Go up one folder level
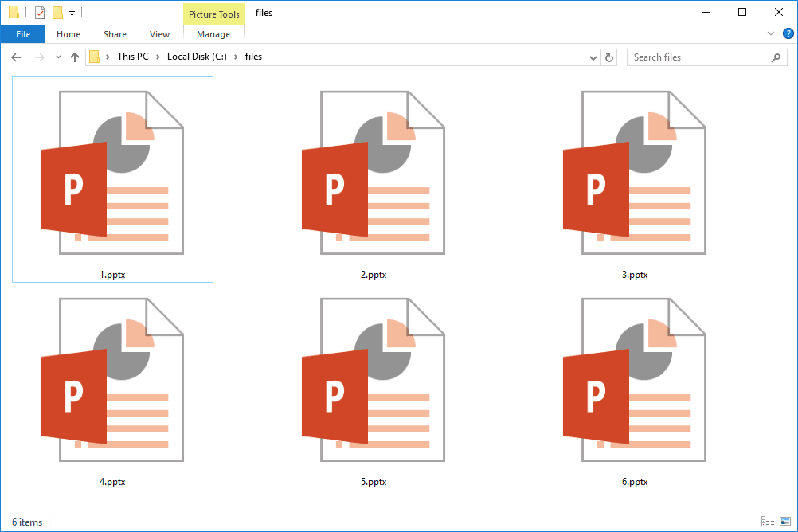The image size is (798, 532). point(75,57)
